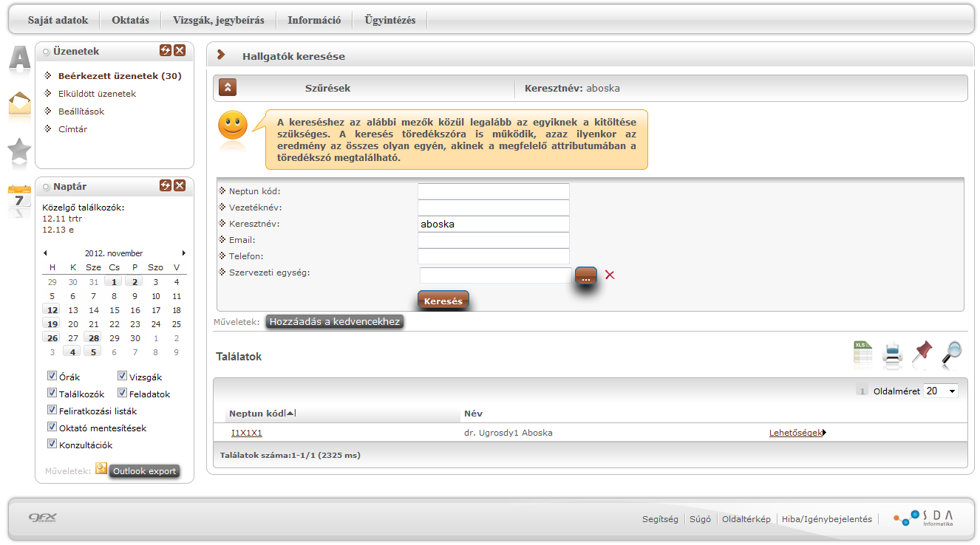The height and width of the screenshot is (545, 980).
Task: Open the letter A sidebar icon
Action: [x=19, y=59]
